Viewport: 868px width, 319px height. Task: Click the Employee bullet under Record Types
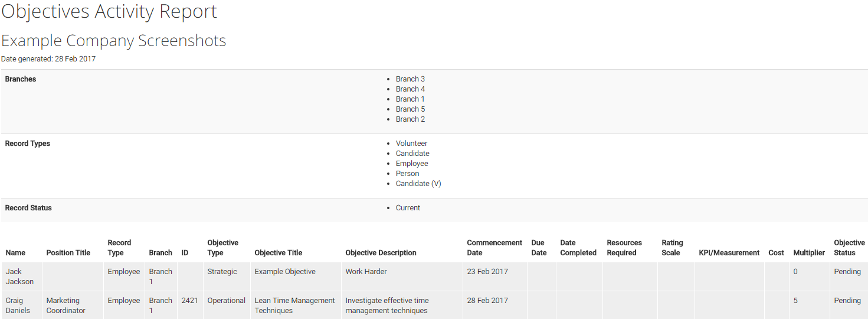tap(412, 164)
